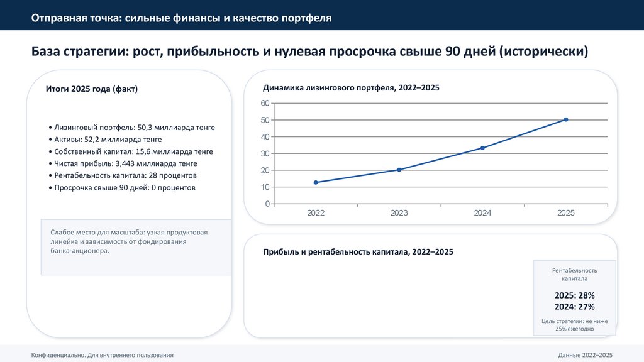The width and height of the screenshot is (644, 362).
Task: Select bullet 'Рентабельность капитала: 28 процентов'
Action: pyautogui.click(x=123, y=176)
